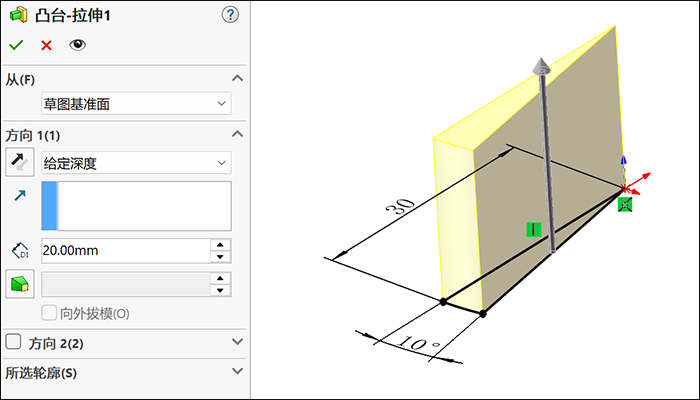This screenshot has width=700, height=400.
Task: Expand the 所选轮廓(S) section
Action: [x=238, y=371]
